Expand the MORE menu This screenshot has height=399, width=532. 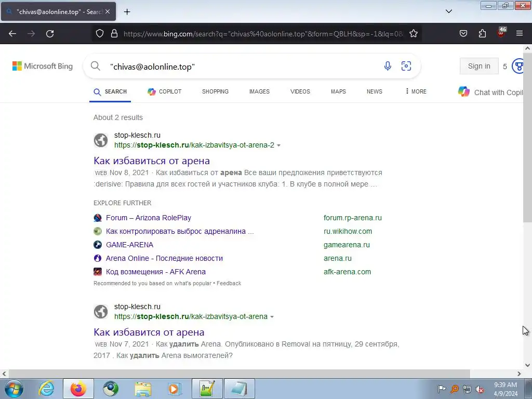(416, 91)
